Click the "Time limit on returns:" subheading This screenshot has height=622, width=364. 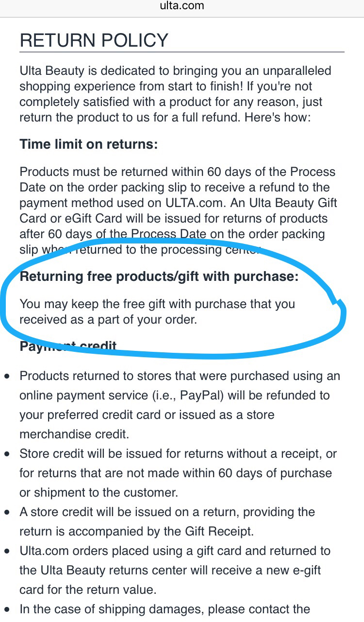point(89,145)
